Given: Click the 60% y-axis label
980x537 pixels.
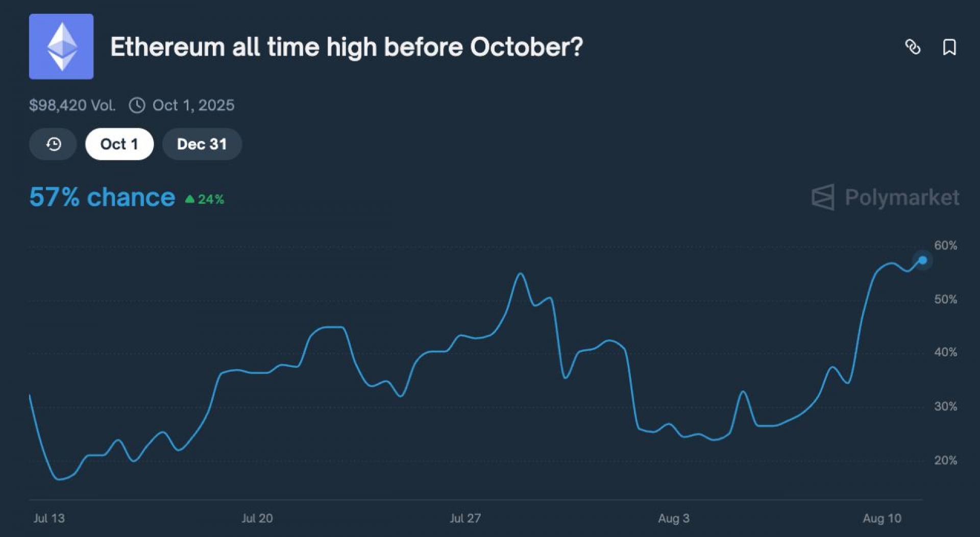Looking at the screenshot, I should coord(945,246).
